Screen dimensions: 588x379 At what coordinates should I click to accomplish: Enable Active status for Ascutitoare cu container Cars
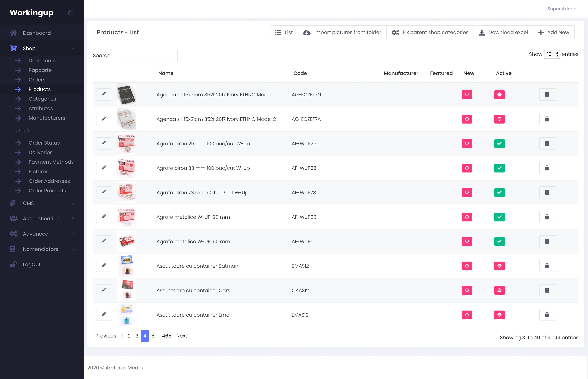pyautogui.click(x=499, y=290)
